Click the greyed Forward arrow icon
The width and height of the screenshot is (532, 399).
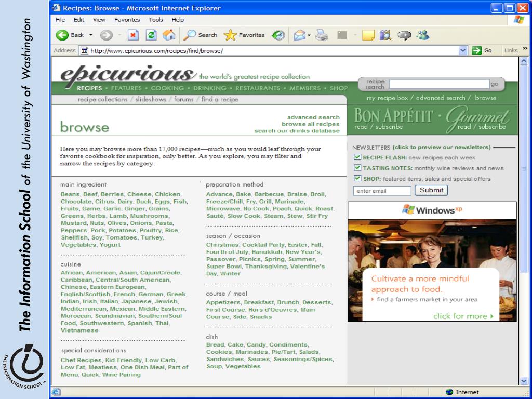pos(106,35)
